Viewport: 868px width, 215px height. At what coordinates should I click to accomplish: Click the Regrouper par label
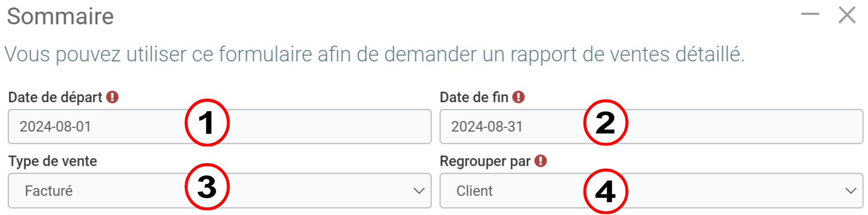point(485,162)
